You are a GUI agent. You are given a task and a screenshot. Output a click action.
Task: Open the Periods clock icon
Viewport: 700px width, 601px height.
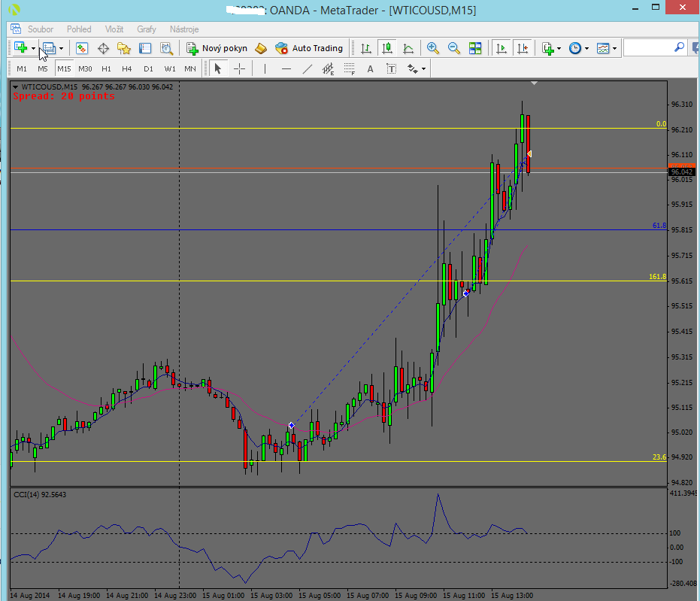[x=575, y=48]
